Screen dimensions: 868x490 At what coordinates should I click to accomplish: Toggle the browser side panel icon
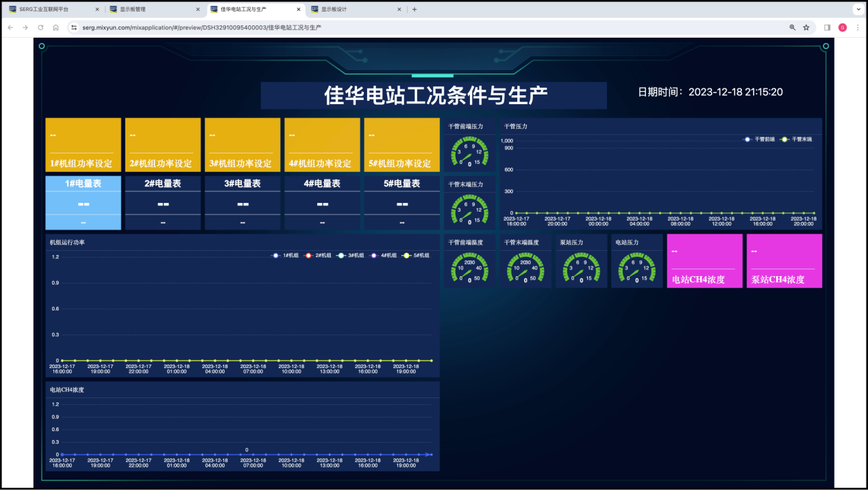pyautogui.click(x=827, y=27)
